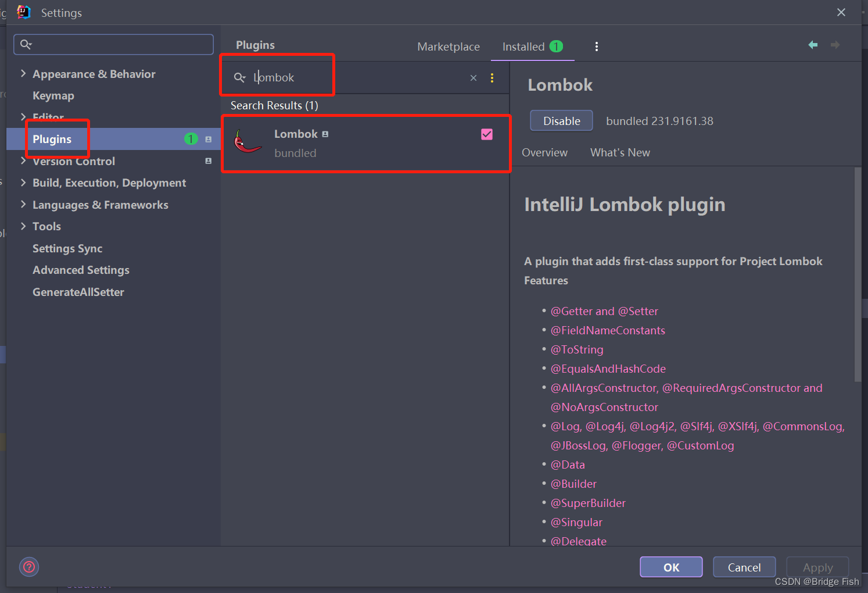Apply the settings changes
The image size is (868, 593).
click(x=817, y=567)
